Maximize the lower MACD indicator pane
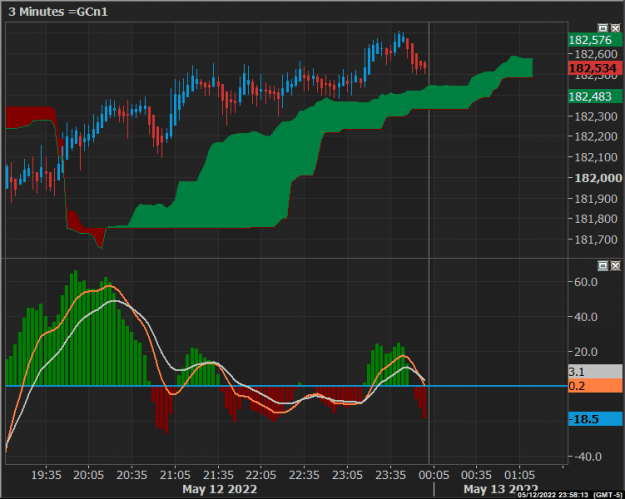The height and width of the screenshot is (499, 625). pos(603,265)
